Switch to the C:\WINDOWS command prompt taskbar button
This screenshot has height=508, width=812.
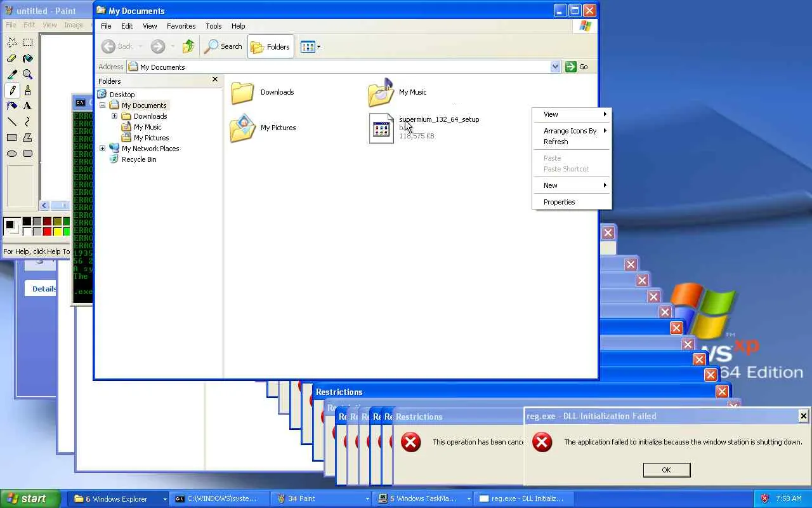tap(221, 498)
